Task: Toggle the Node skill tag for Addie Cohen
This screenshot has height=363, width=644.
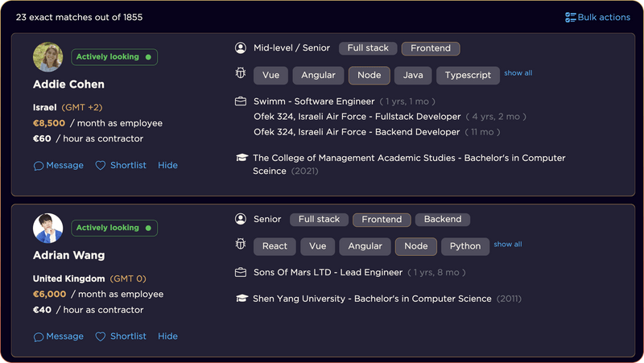Action: (x=369, y=76)
